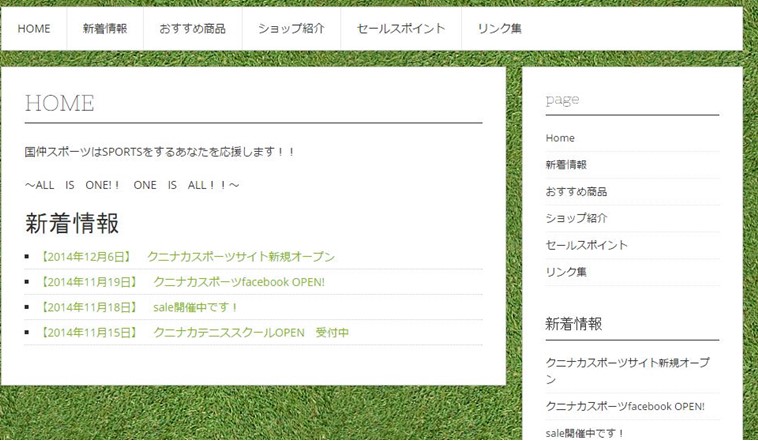758x441 pixels.
Task: Click the 新着情報 heading in main content
Action: (x=72, y=223)
